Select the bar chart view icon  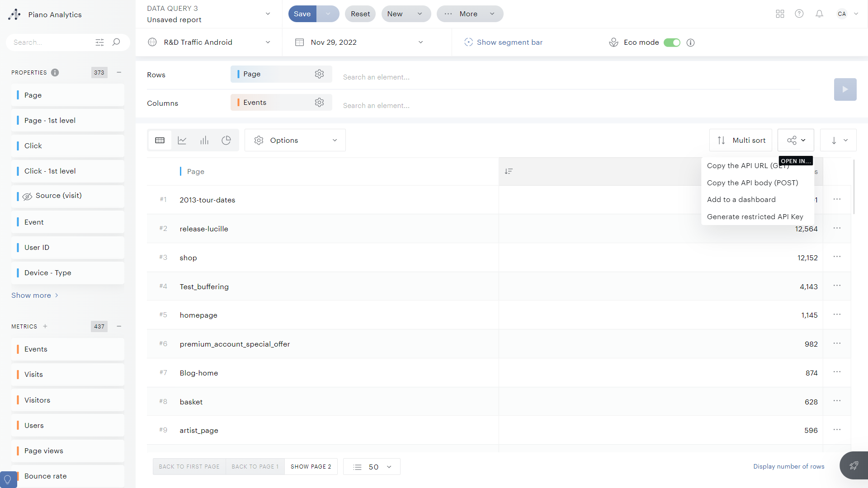[x=204, y=140]
